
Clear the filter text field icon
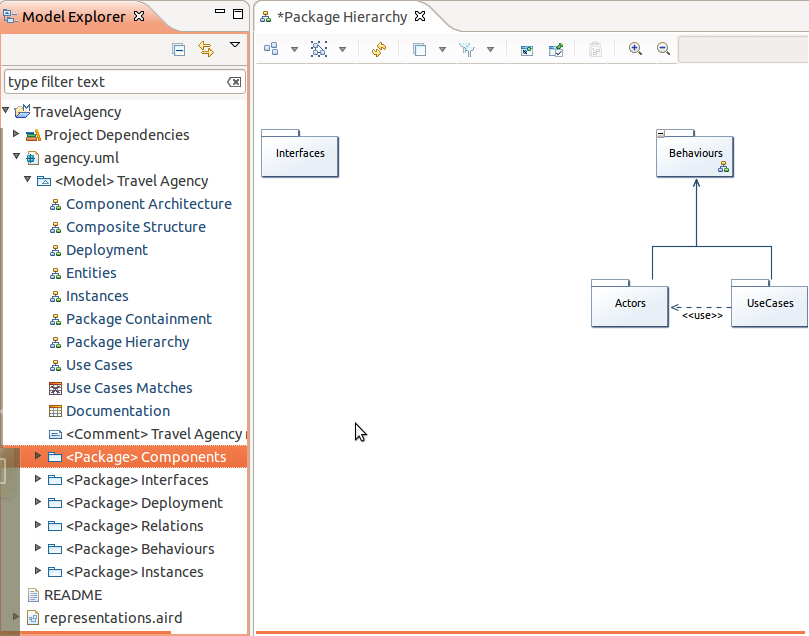coord(234,82)
